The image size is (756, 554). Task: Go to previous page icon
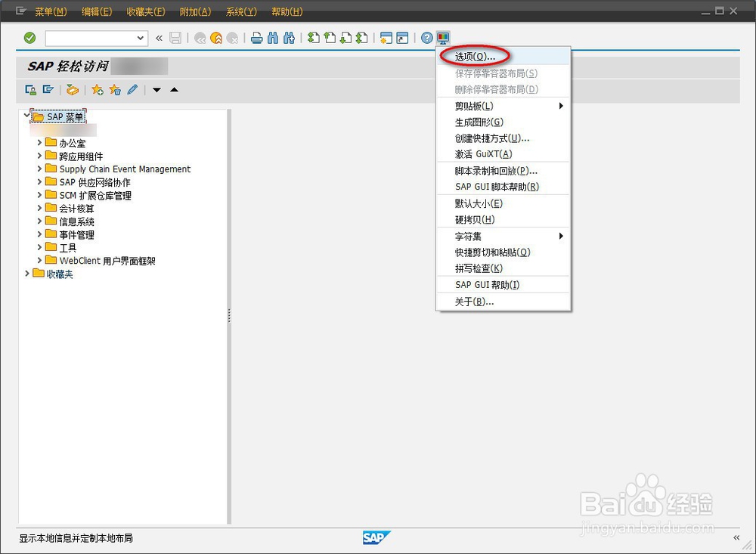(x=330, y=38)
